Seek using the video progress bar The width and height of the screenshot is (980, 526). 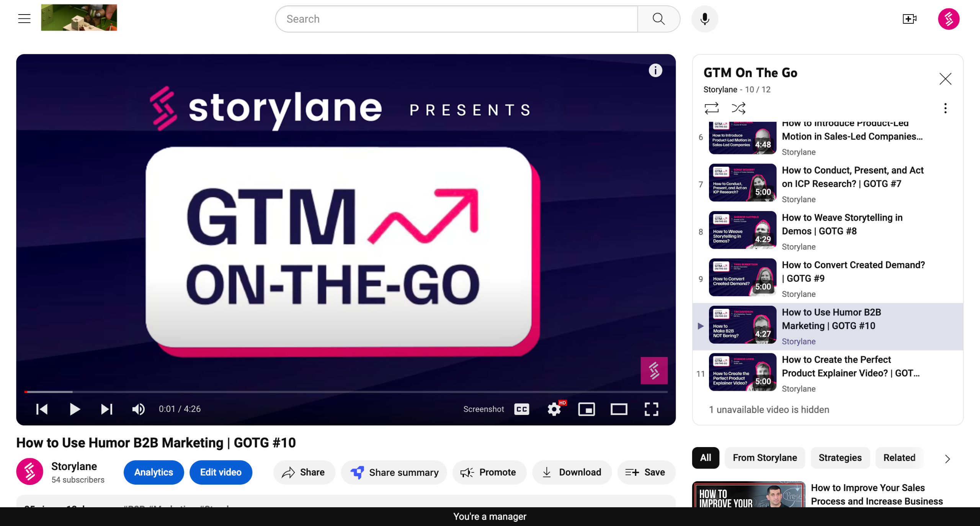[x=346, y=392]
